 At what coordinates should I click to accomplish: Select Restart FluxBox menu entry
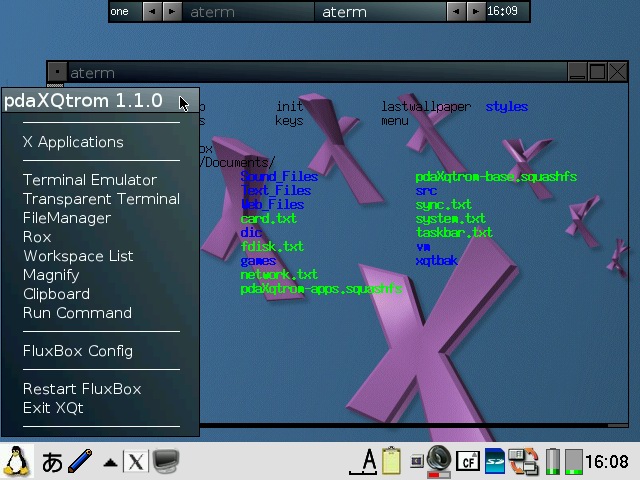click(x=82, y=389)
